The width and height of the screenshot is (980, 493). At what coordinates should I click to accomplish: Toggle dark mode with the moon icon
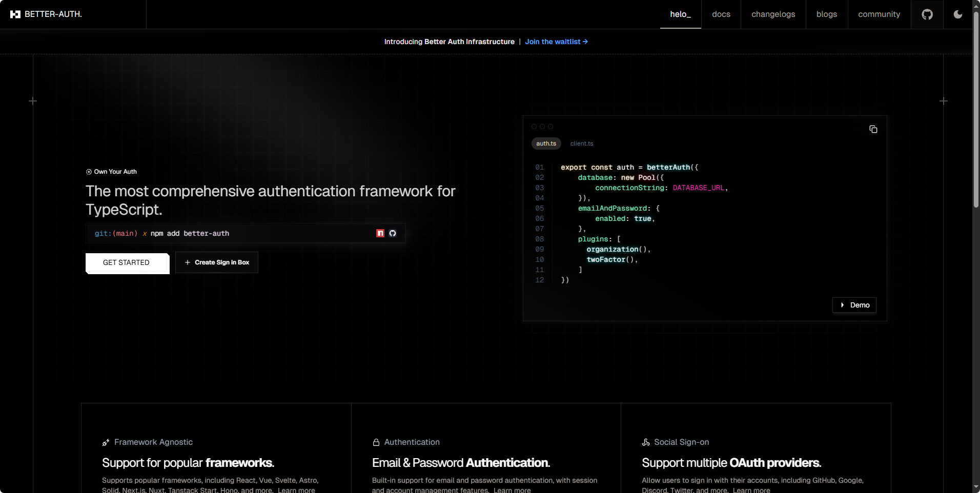pos(957,14)
